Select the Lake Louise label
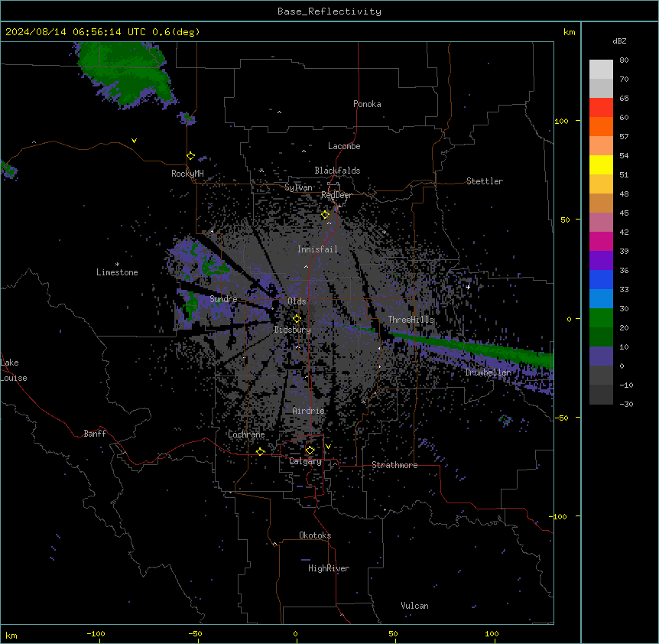Viewport: 659px width, 644px height. coord(14,370)
